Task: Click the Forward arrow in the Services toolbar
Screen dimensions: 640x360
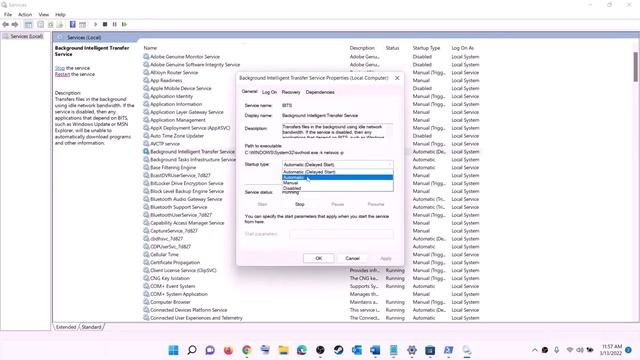Action: (15, 24)
